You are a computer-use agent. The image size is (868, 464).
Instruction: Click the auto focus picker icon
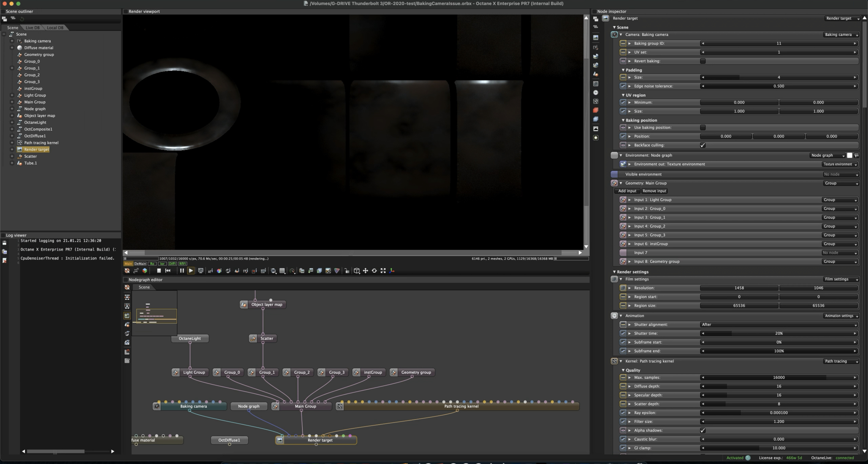(x=210, y=270)
